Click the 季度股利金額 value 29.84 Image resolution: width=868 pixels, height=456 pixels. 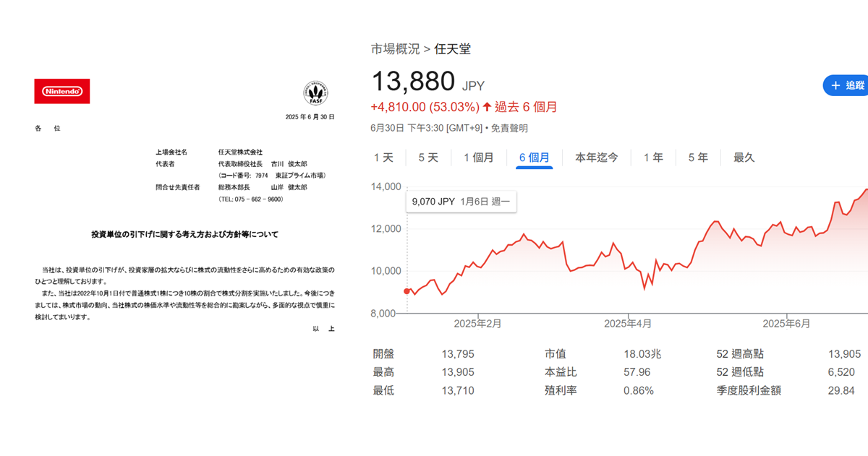pyautogui.click(x=841, y=390)
